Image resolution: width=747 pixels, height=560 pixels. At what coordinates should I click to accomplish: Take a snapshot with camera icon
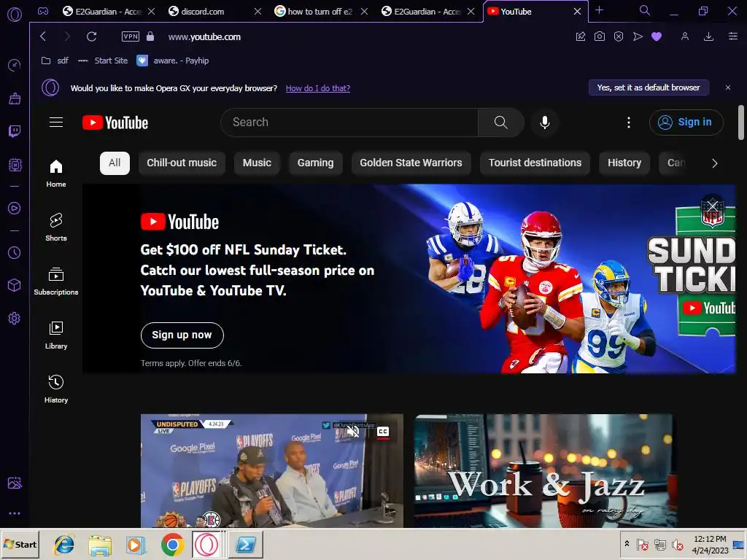pos(600,36)
